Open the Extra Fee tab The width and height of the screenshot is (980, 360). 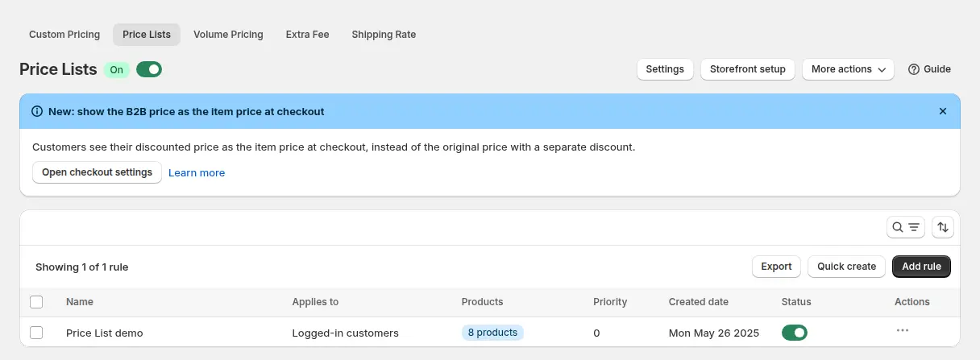coord(308,35)
